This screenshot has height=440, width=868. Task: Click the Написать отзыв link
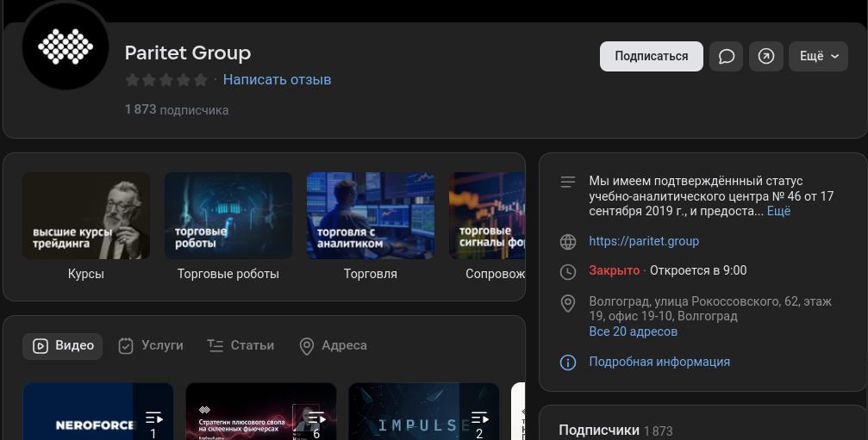[277, 79]
